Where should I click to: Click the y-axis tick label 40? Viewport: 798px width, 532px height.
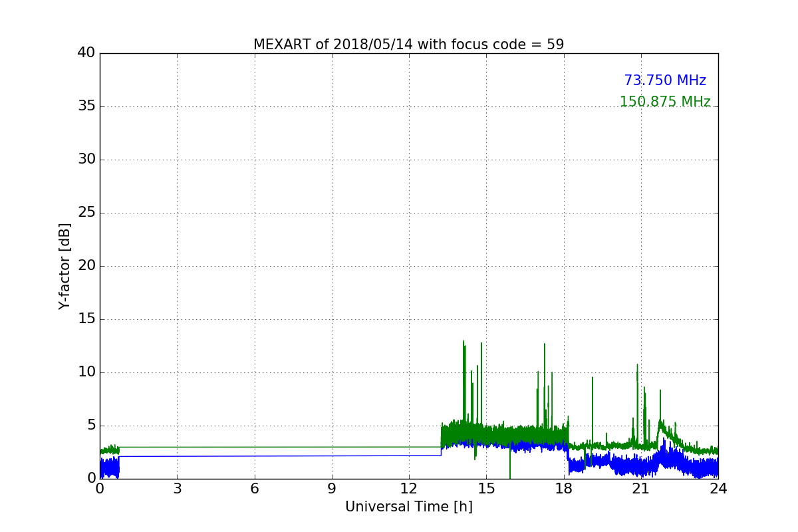pyautogui.click(x=86, y=53)
